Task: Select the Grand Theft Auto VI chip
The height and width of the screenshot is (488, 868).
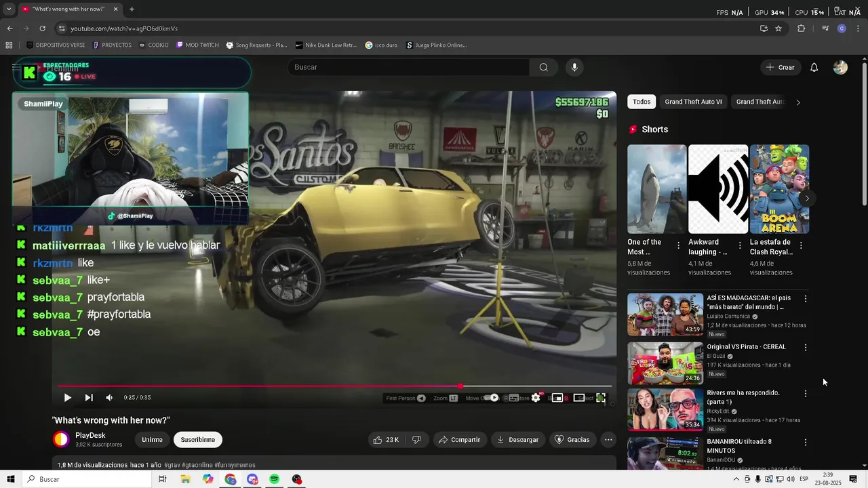Action: click(x=693, y=102)
